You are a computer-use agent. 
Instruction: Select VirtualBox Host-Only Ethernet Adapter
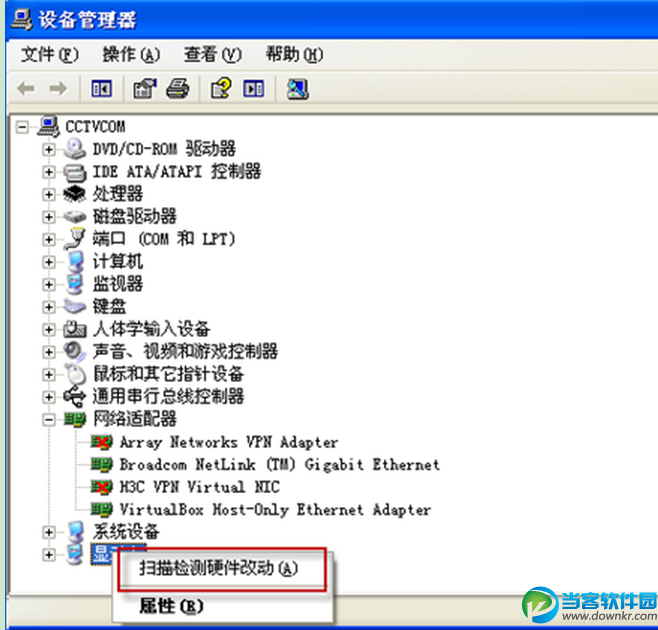275,510
